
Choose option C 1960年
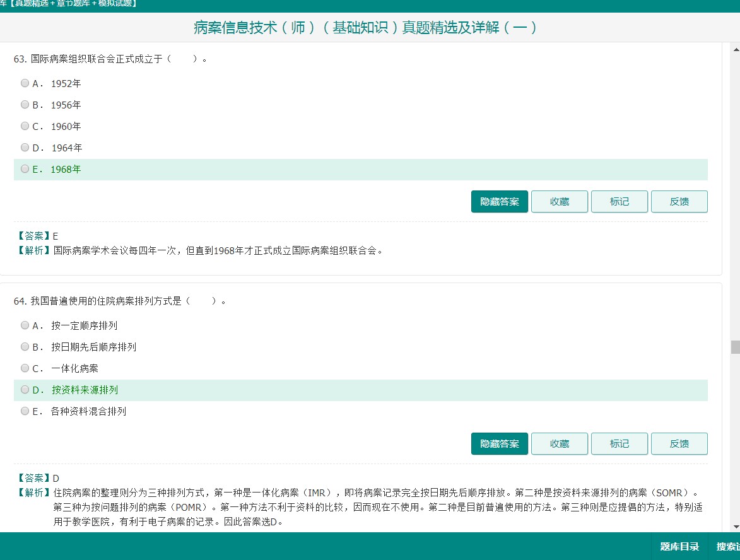pos(25,126)
